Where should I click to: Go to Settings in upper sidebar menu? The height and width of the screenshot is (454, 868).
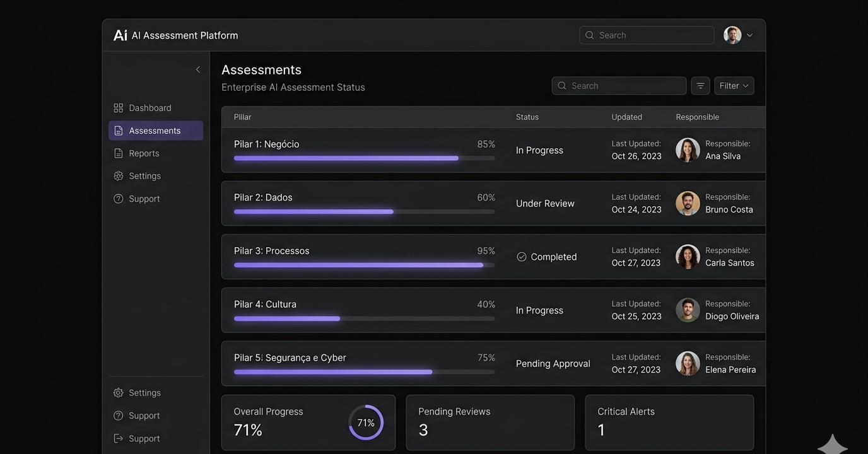144,176
